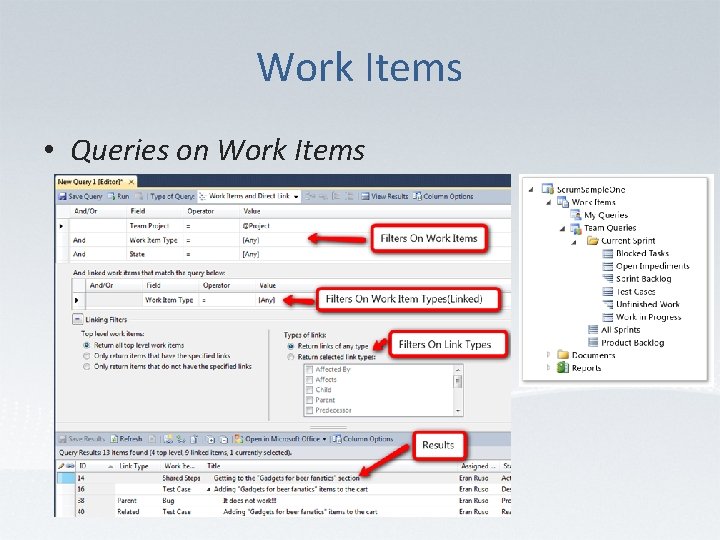Click the ScrumSampleOne project icon

(x=547, y=189)
